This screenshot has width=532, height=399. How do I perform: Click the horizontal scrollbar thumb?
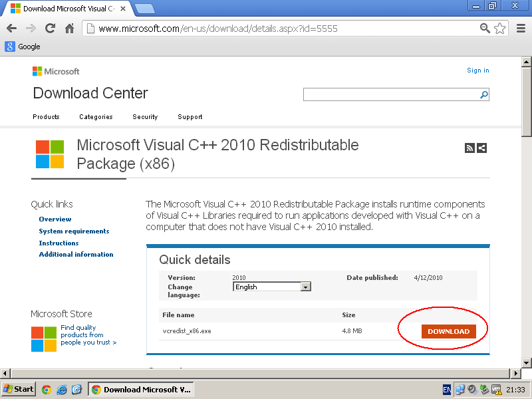(260, 374)
